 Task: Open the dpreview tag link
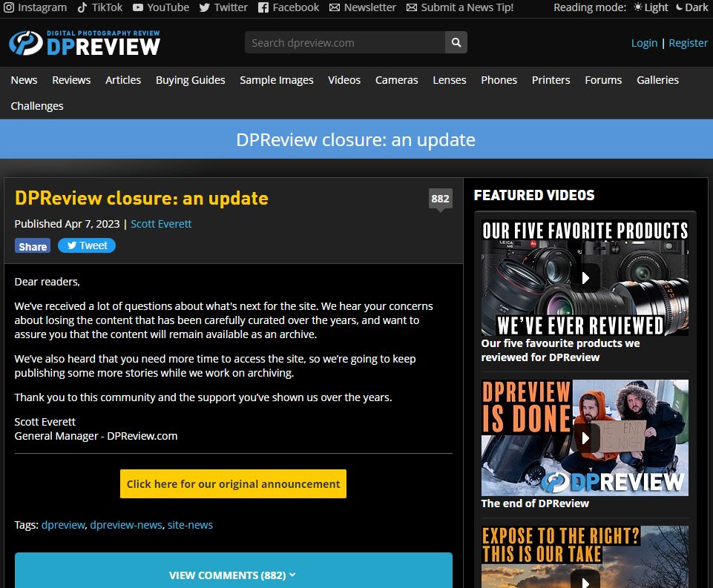pos(63,525)
